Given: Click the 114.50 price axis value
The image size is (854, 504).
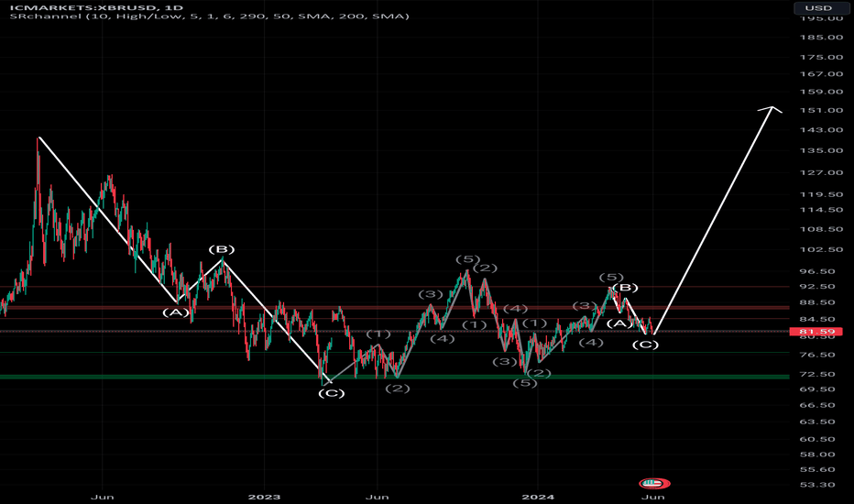Looking at the screenshot, I should [x=821, y=210].
